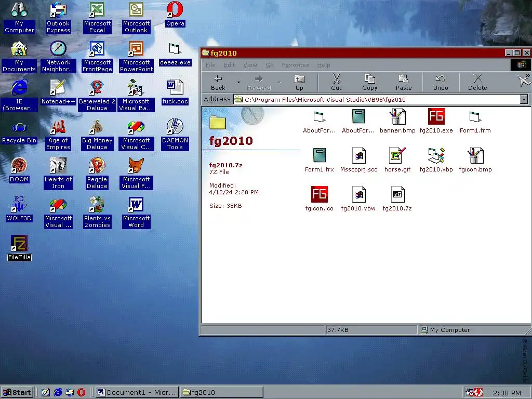Open the View menu

250,65
